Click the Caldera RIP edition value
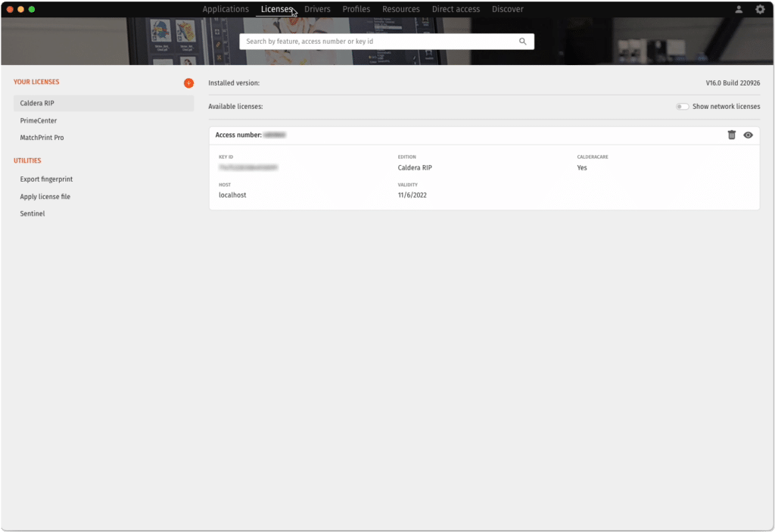This screenshot has width=775, height=532. point(415,167)
